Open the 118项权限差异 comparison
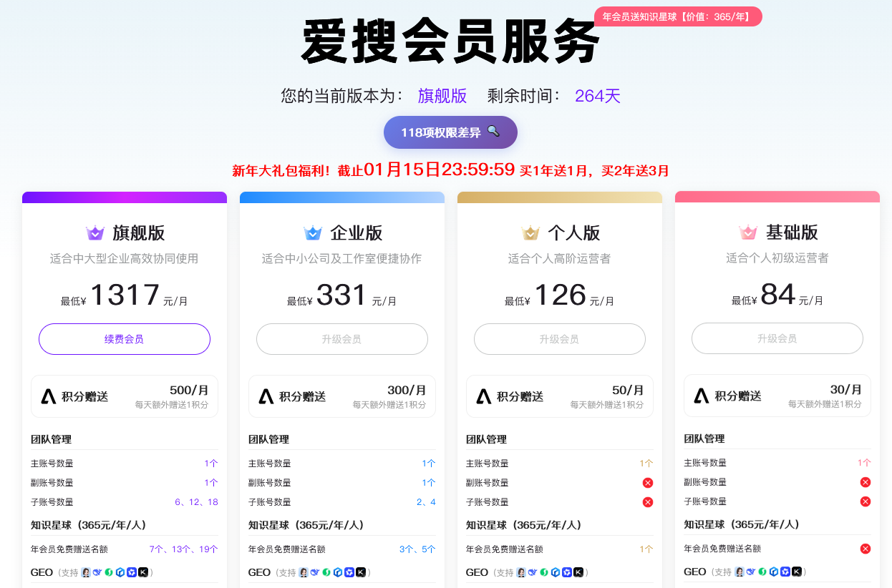The height and width of the screenshot is (588, 892). [x=450, y=132]
